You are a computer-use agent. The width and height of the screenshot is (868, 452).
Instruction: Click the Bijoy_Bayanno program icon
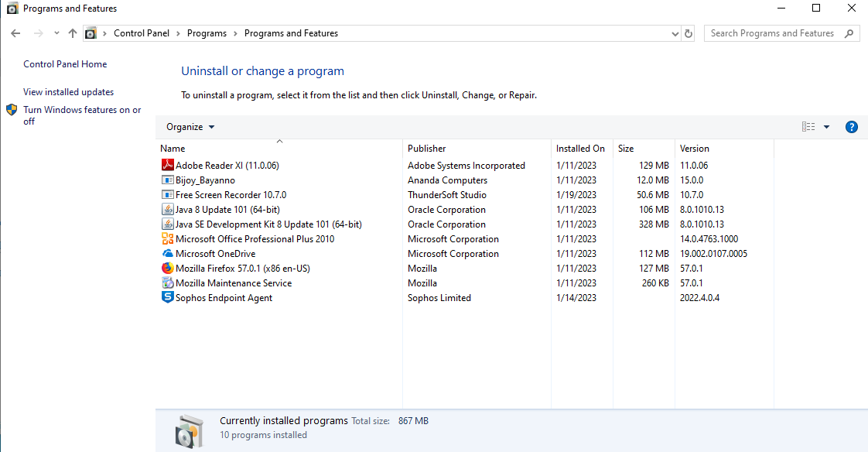pos(167,180)
